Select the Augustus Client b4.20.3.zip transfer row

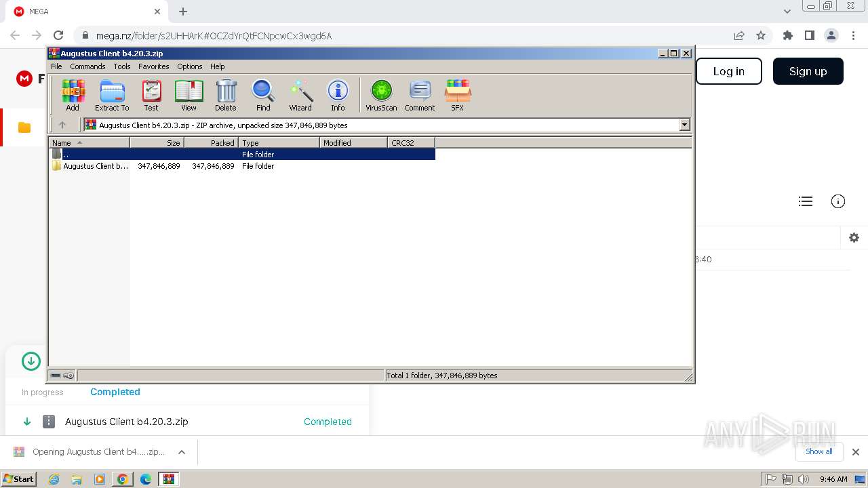[x=187, y=421]
